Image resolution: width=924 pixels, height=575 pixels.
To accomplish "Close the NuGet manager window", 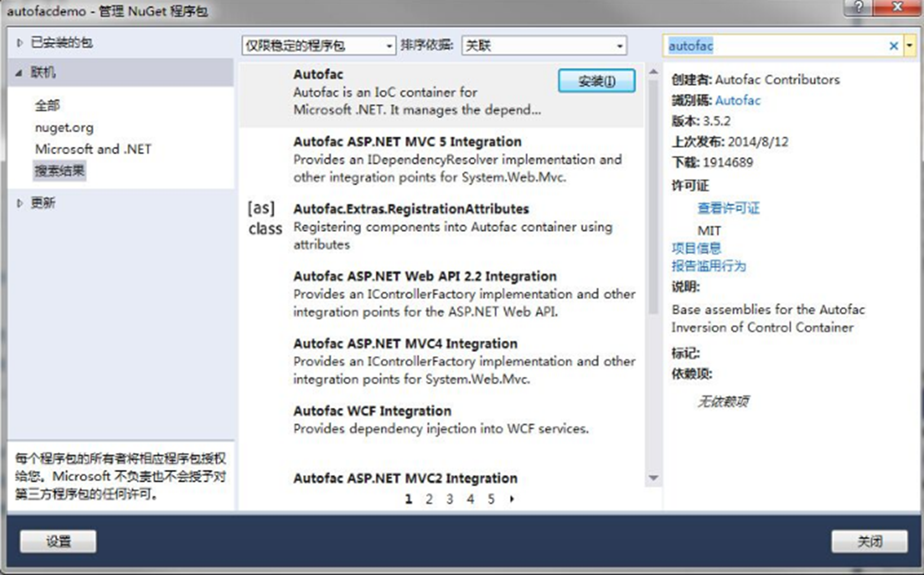I will [897, 8].
